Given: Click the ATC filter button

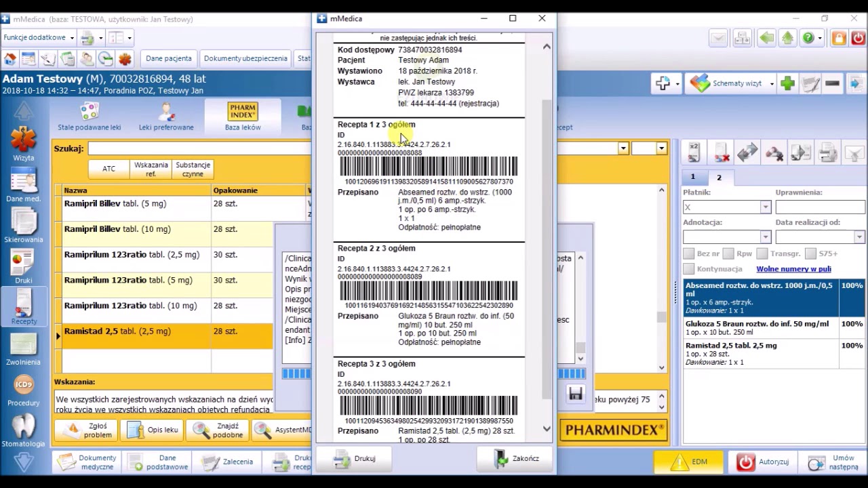Looking at the screenshot, I should [108, 169].
